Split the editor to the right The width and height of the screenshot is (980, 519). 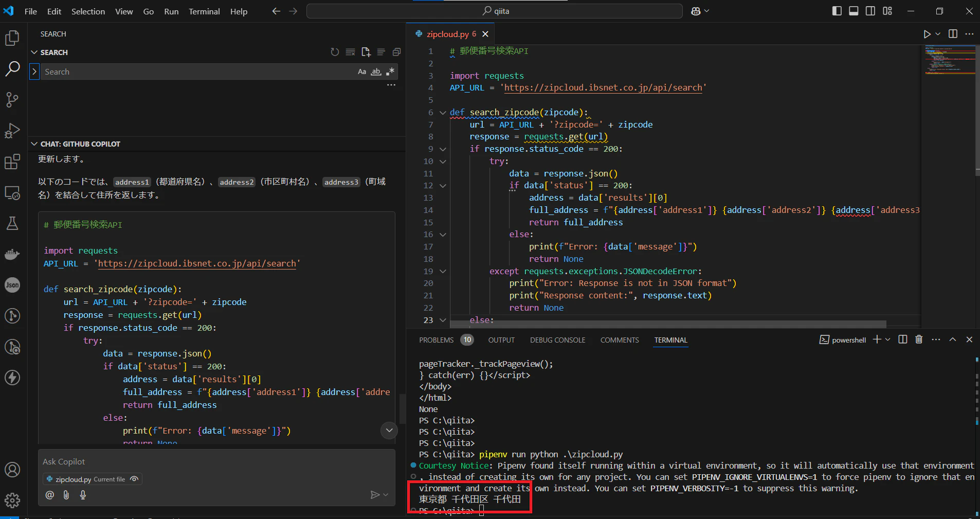953,34
